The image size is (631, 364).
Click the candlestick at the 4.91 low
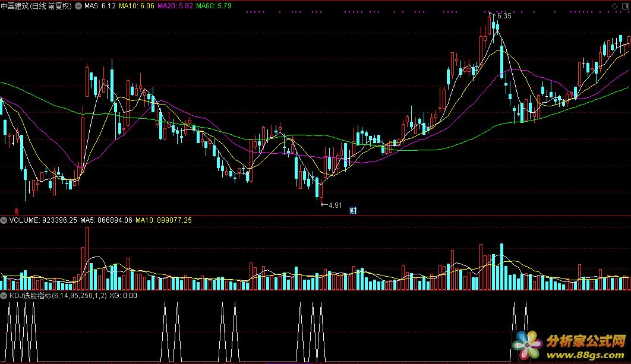click(321, 191)
